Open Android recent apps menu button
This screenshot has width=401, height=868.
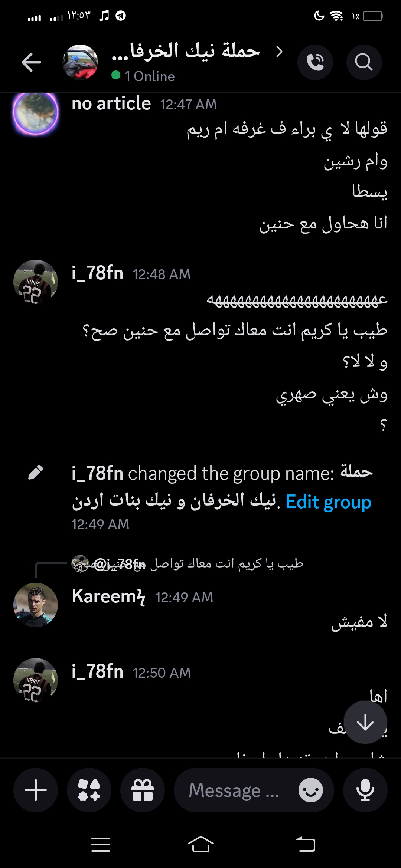[x=101, y=845]
